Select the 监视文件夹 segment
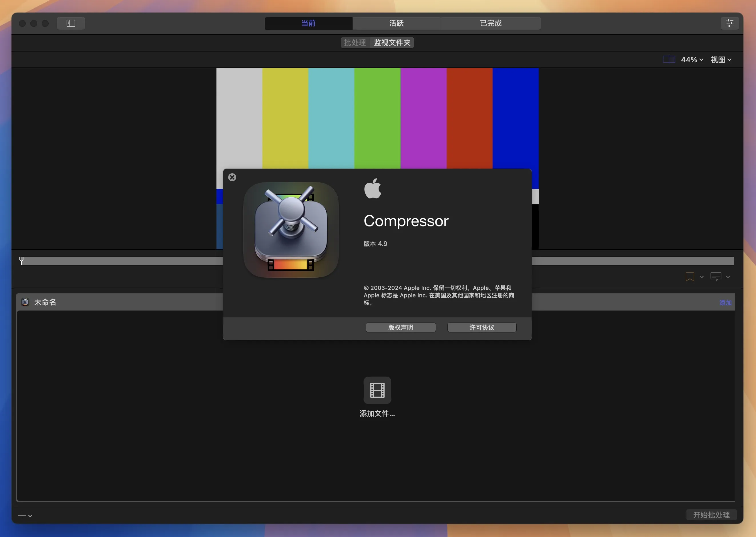This screenshot has height=537, width=756. tap(392, 43)
